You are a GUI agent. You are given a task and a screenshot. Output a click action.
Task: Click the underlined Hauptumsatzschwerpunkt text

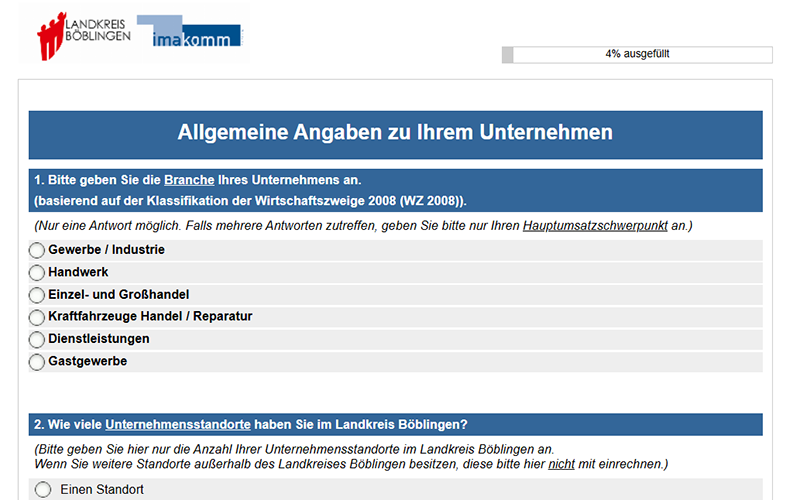[x=595, y=226]
